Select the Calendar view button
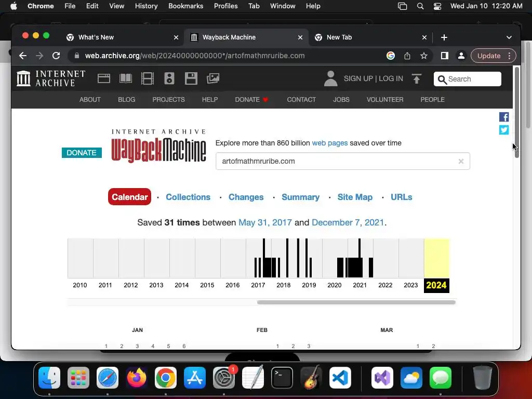532x399 pixels. [x=129, y=197]
